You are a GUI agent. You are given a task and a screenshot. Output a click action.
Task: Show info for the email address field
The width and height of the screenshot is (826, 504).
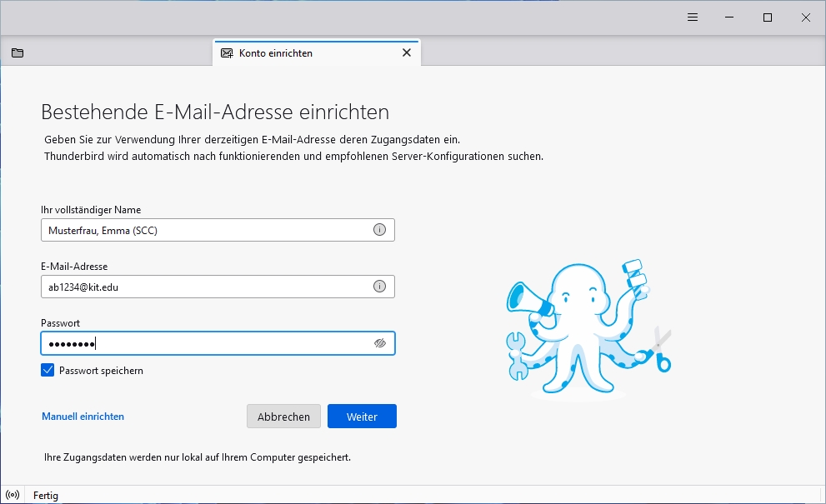[x=379, y=287]
